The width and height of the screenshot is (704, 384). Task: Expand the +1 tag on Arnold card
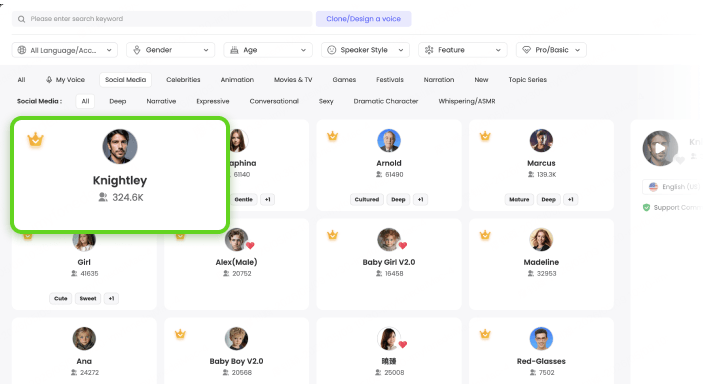(420, 199)
